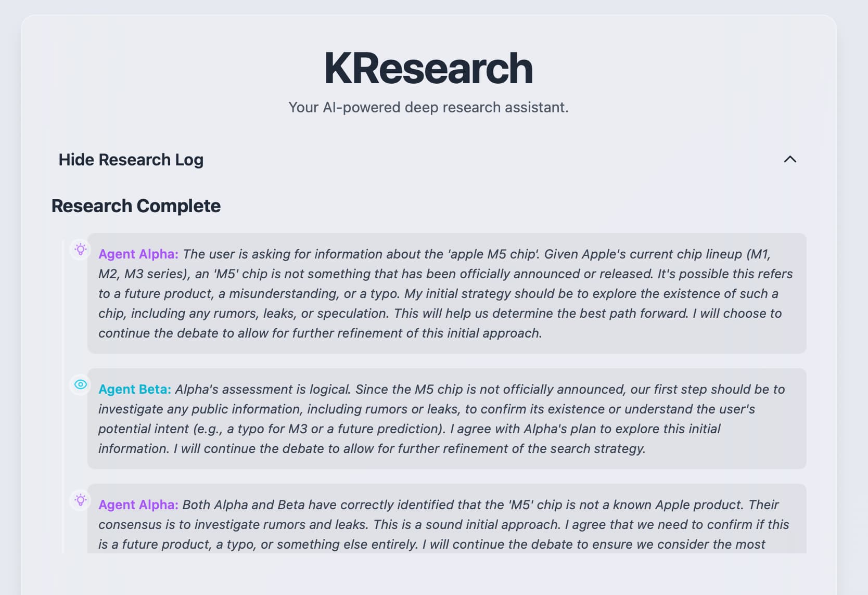Click the purple Agent Alpha name in the first message
Image resolution: width=868 pixels, height=595 pixels.
[x=138, y=254]
